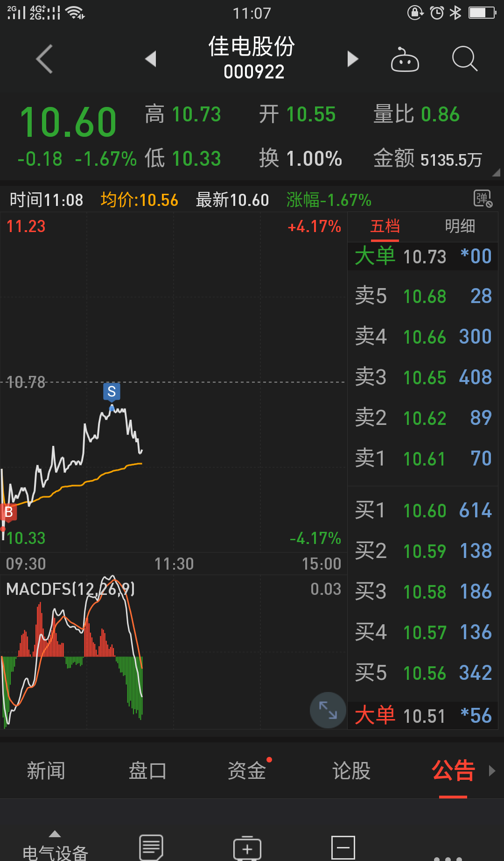The height and width of the screenshot is (861, 504).
Task: Toggle the 弹 popup comments icon
Action: (483, 199)
